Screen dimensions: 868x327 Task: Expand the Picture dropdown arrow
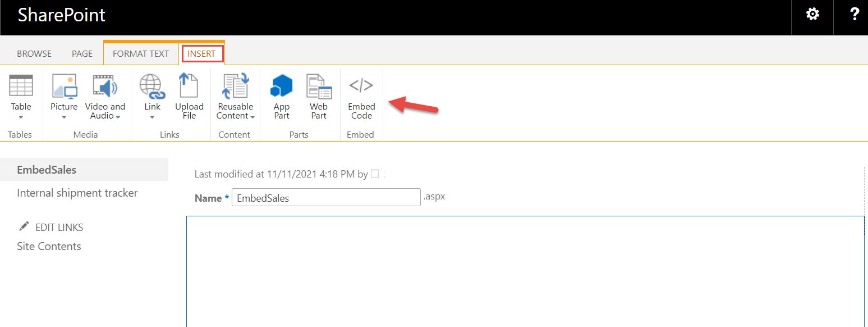[64, 117]
